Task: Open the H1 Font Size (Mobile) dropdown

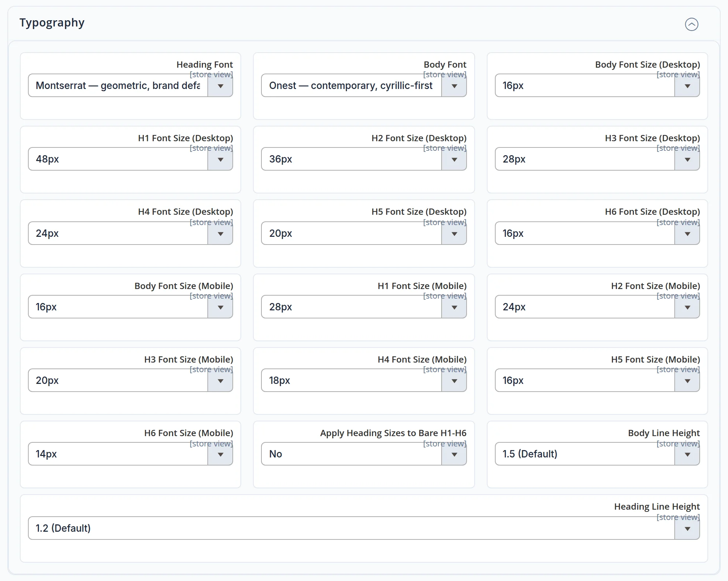Action: coord(364,307)
